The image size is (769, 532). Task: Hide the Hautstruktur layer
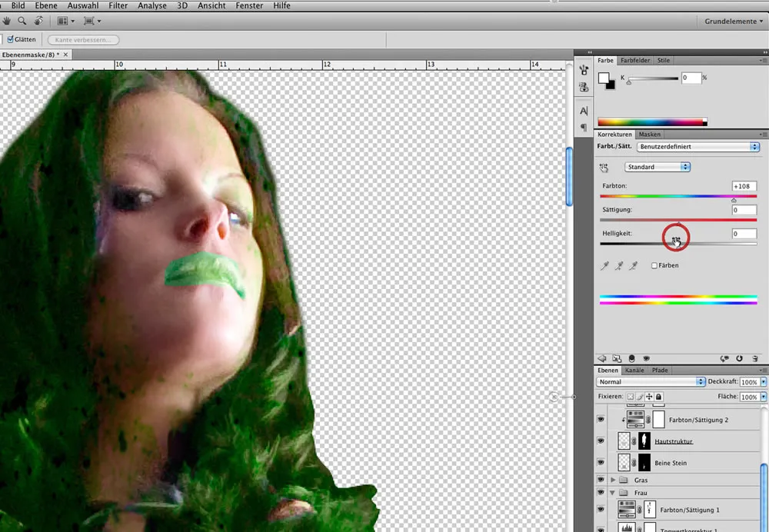point(601,441)
